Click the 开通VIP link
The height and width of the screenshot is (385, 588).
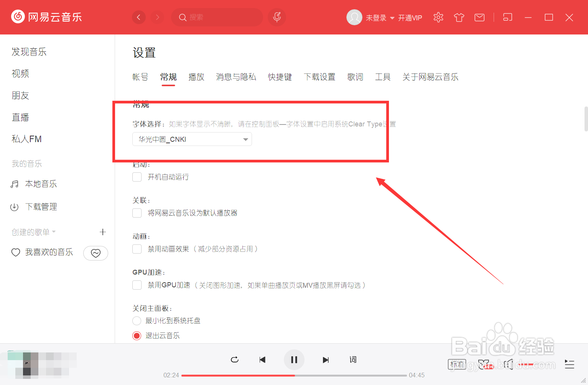(x=410, y=18)
